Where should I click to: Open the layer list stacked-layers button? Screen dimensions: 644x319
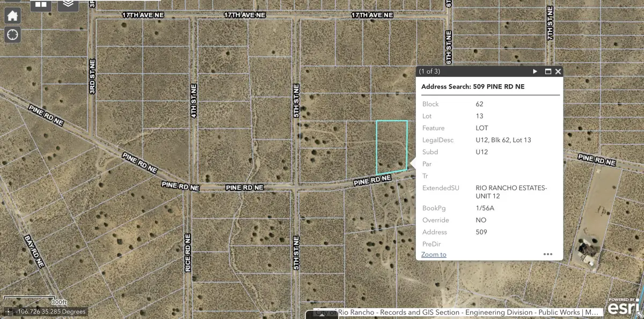coord(68,5)
